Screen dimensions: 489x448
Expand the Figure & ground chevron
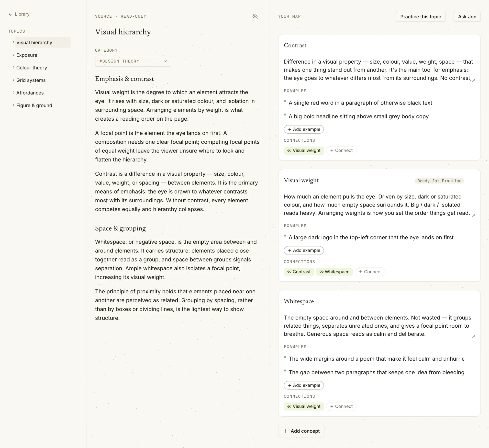(13, 105)
